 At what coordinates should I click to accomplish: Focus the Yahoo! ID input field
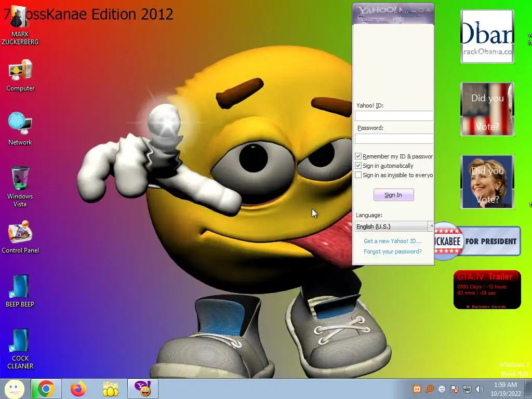click(x=394, y=116)
